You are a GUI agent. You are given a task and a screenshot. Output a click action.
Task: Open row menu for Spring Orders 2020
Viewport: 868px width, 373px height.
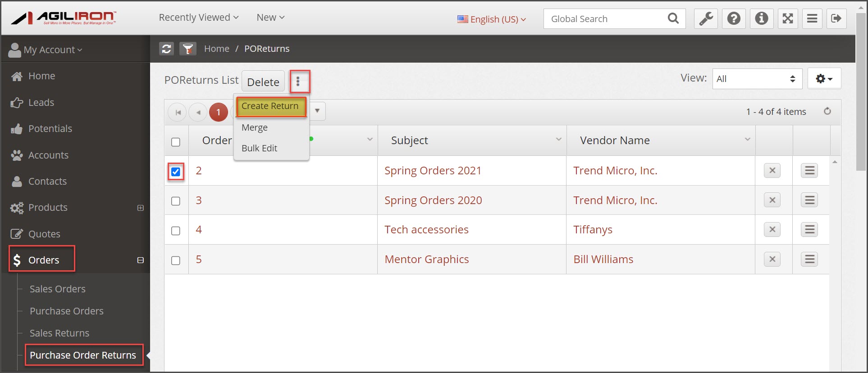coord(809,200)
